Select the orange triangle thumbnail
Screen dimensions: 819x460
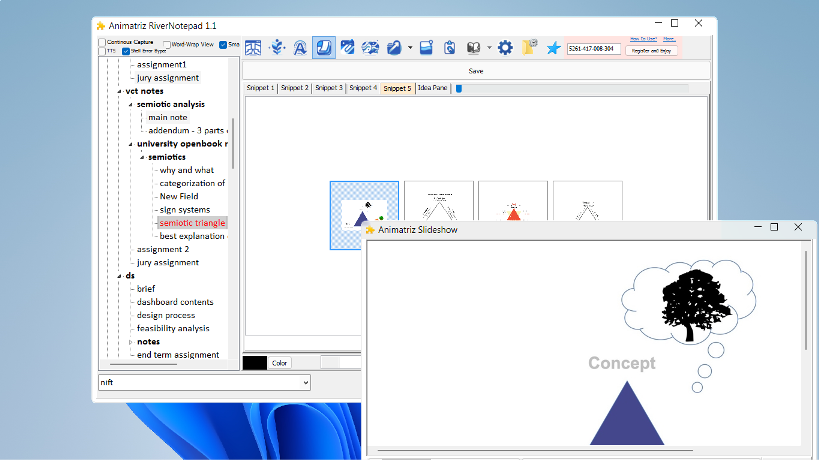click(x=513, y=201)
